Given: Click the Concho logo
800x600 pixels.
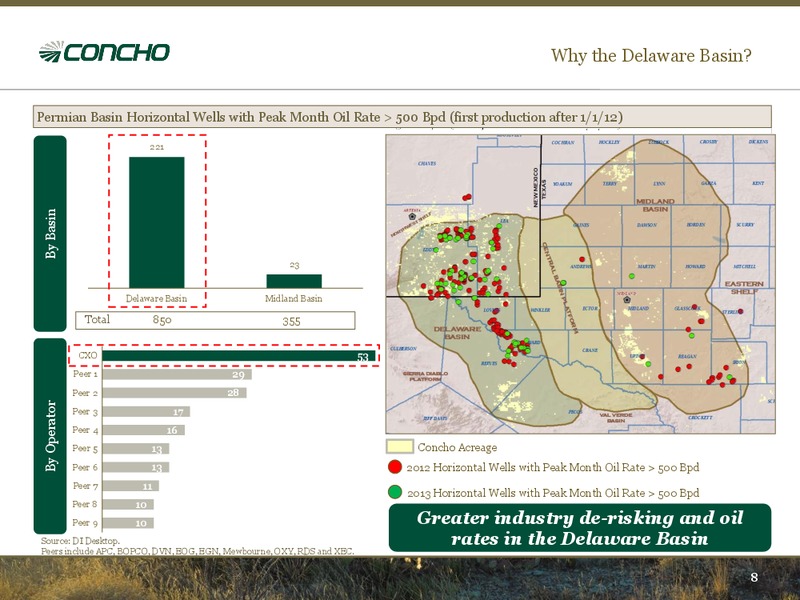Looking at the screenshot, I should (105, 52).
